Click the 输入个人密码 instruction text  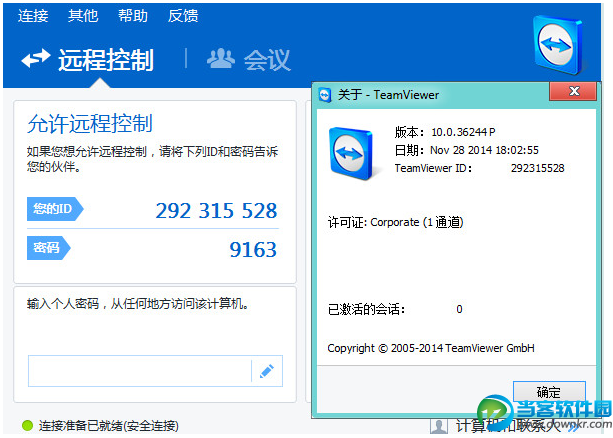pos(138,303)
